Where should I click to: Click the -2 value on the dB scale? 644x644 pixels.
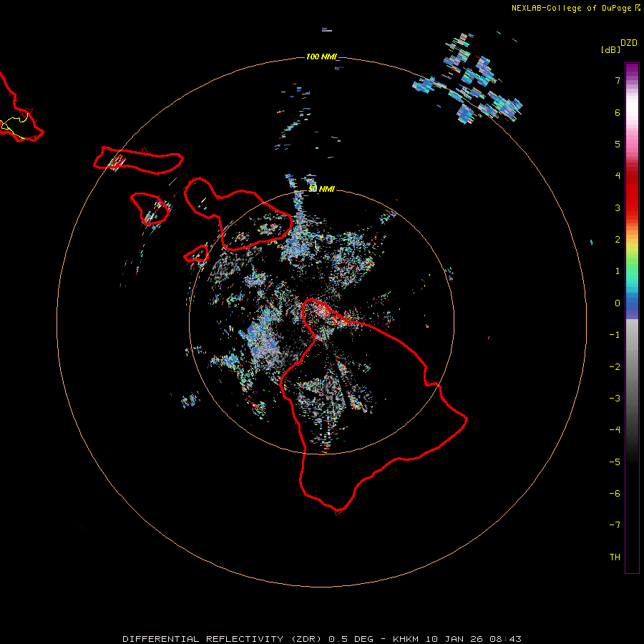pyautogui.click(x=615, y=367)
